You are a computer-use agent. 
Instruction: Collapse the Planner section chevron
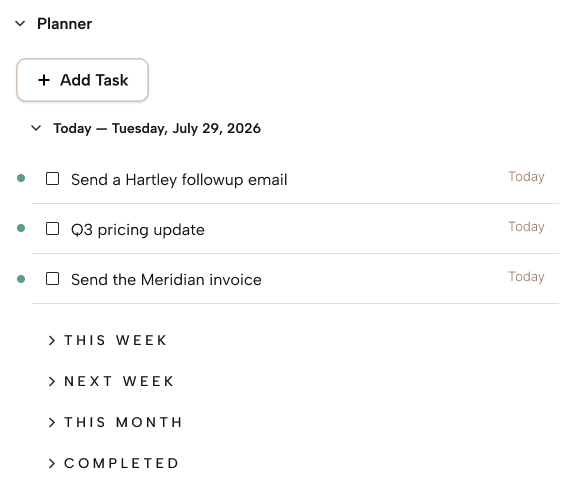point(20,24)
